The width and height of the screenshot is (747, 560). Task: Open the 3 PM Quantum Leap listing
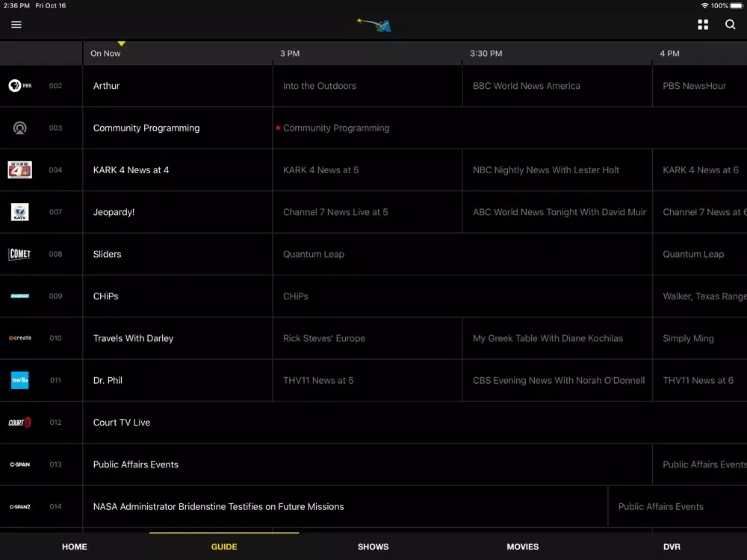pyautogui.click(x=462, y=254)
